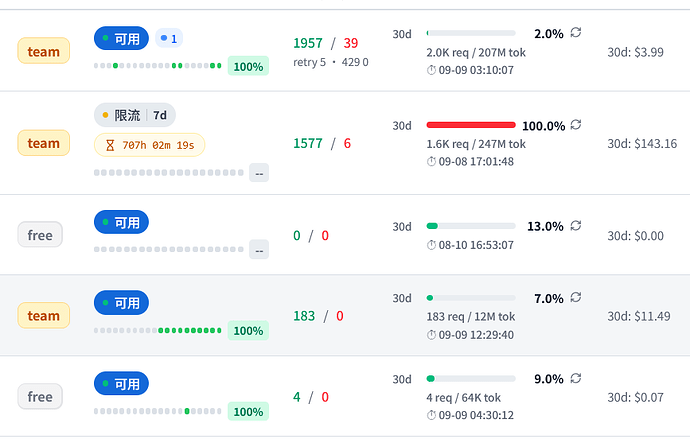This screenshot has width=690, height=439.
Task: Click the 可用 status in the $11.49 row
Action: point(121,303)
